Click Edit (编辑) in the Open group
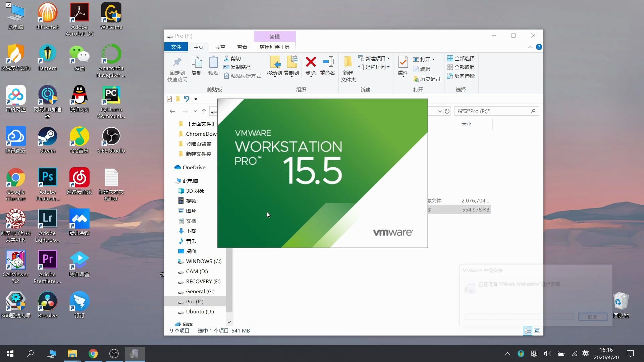This screenshot has height=362, width=644. (422, 69)
